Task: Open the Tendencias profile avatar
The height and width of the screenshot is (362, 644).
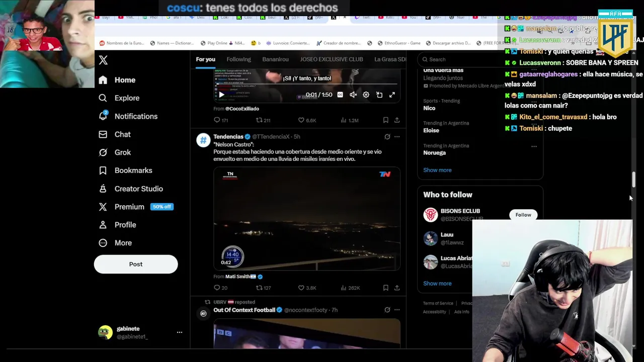Action: 203,140
